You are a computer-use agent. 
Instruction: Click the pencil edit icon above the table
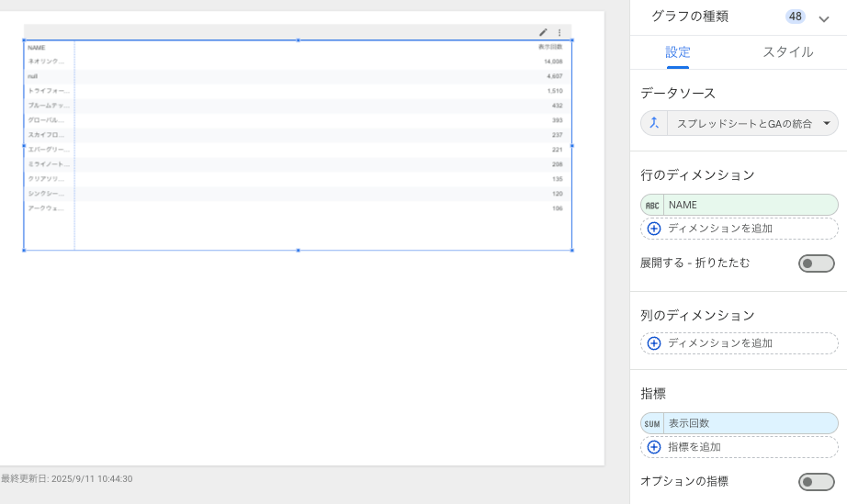pos(543,32)
